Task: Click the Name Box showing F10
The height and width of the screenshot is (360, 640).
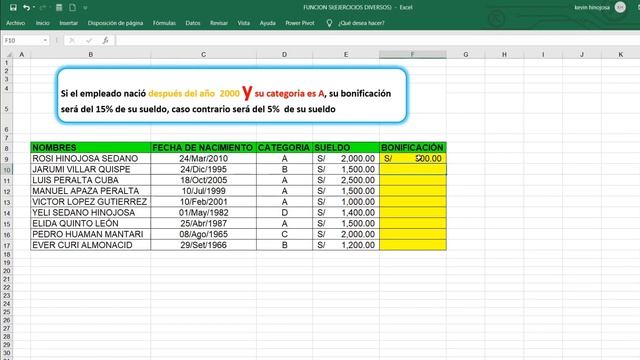Action: 22,40
